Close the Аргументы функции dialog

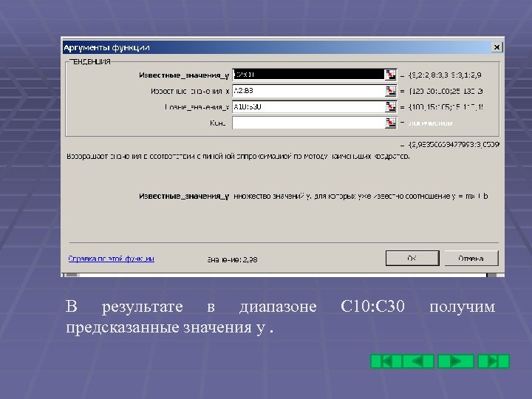(497, 47)
